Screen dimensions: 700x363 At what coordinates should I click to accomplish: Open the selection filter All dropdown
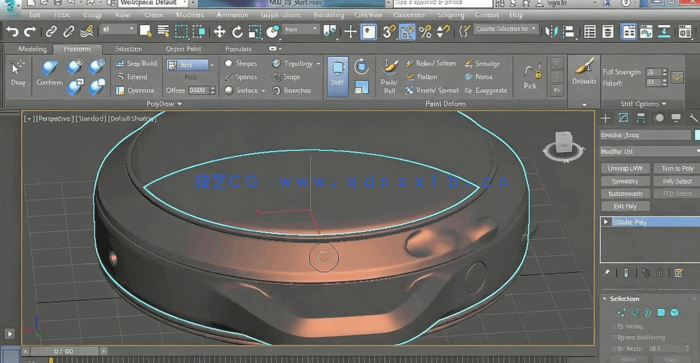coord(118,29)
